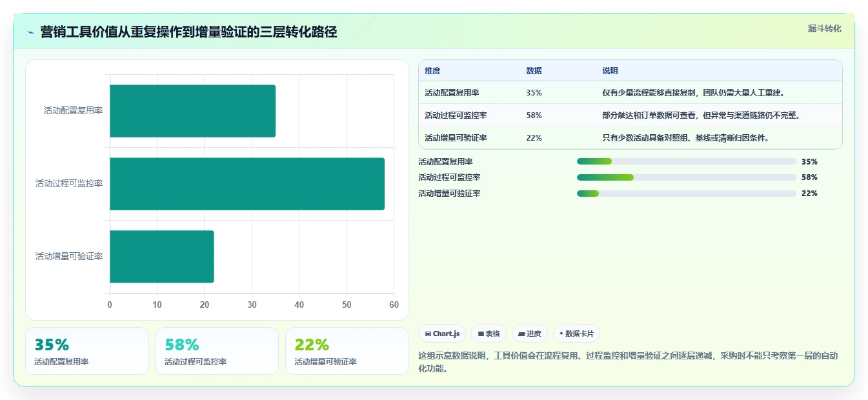Image resolution: width=868 pixels, height=400 pixels.
Task: Click the page title 营销工具价值
Action: point(188,32)
